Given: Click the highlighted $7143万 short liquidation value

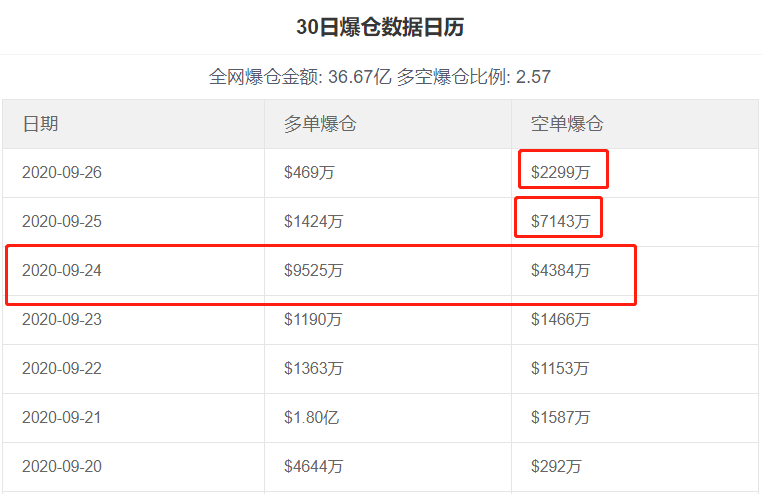Looking at the screenshot, I should tap(560, 221).
